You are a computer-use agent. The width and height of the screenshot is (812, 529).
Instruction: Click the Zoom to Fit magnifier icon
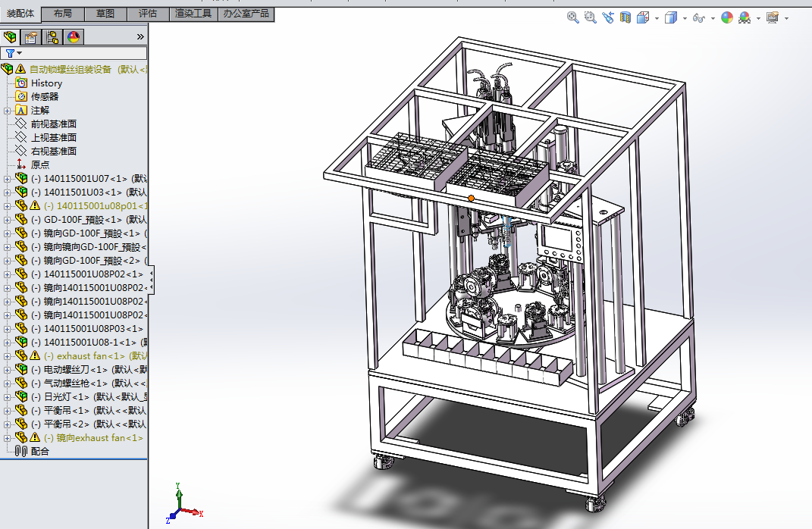(573, 17)
